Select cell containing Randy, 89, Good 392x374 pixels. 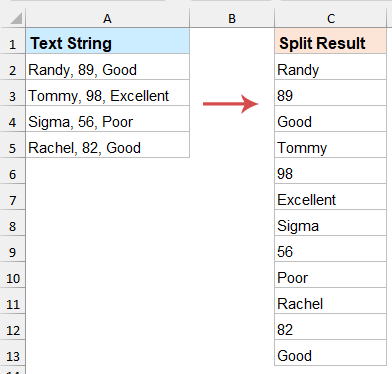(x=108, y=67)
